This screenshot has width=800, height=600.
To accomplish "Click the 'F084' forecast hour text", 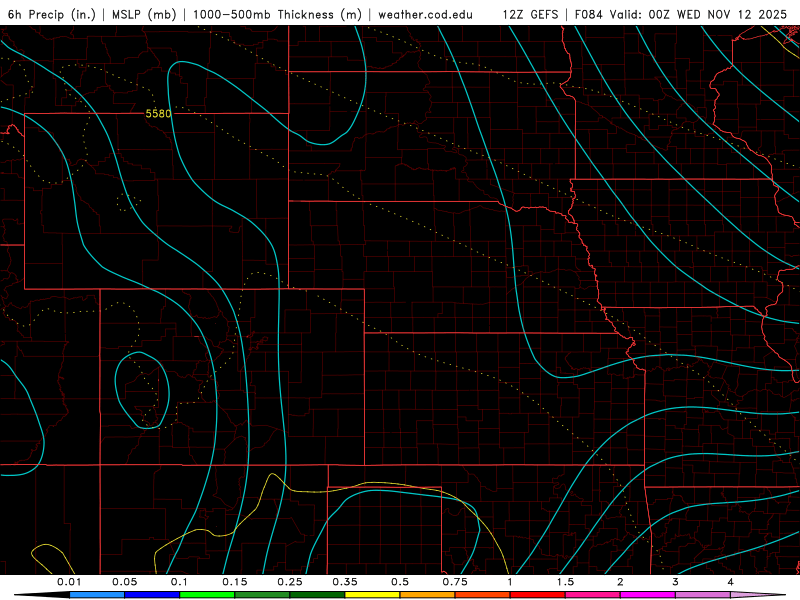I will 589,14.
